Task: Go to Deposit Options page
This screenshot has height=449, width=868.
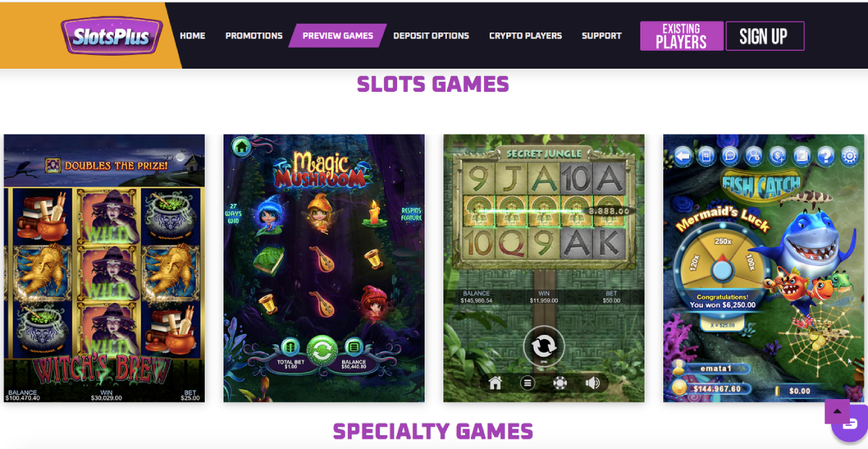Action: tap(431, 35)
